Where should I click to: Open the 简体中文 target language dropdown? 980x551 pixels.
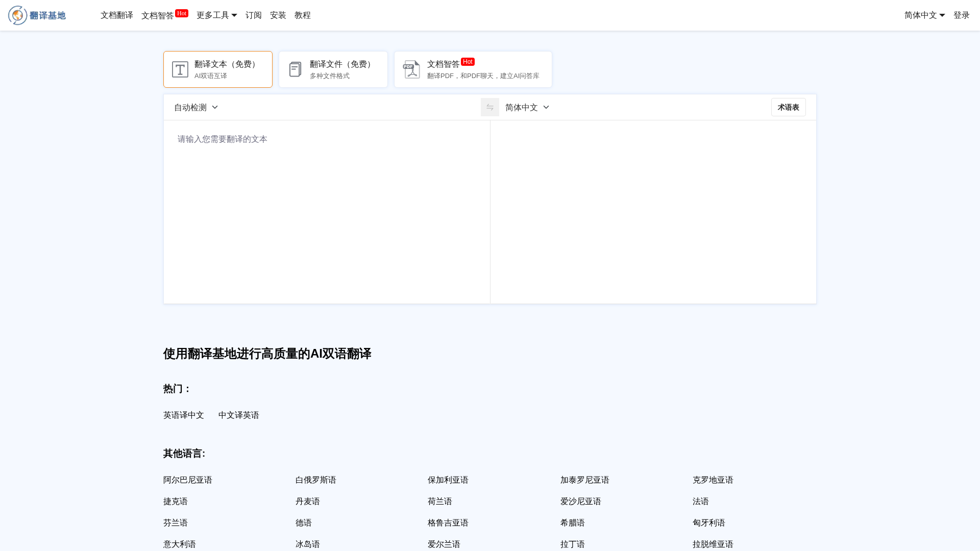tap(527, 107)
